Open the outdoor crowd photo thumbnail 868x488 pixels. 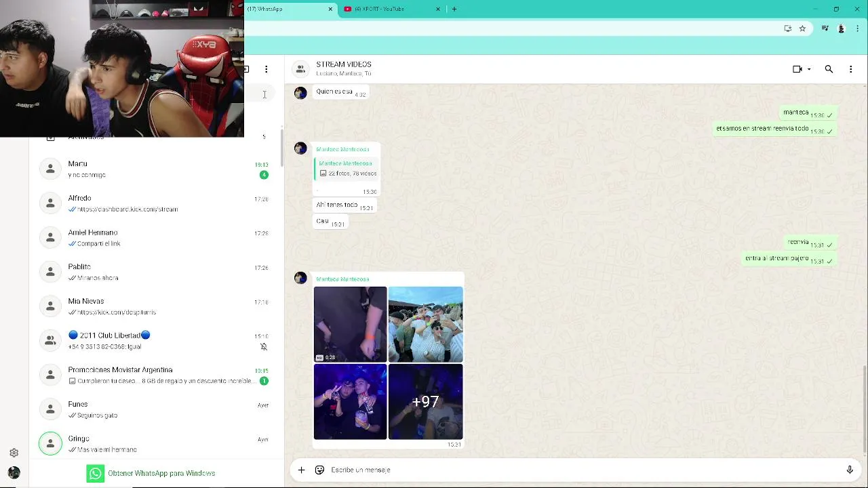coord(426,325)
